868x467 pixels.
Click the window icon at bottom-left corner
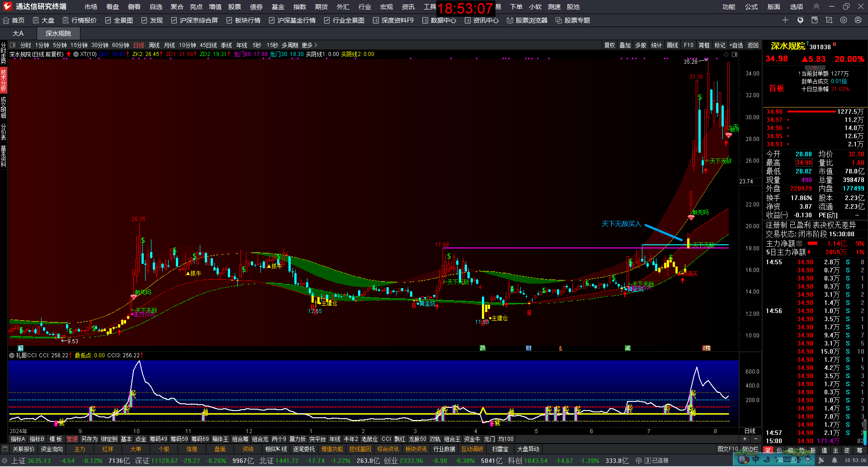[5, 449]
